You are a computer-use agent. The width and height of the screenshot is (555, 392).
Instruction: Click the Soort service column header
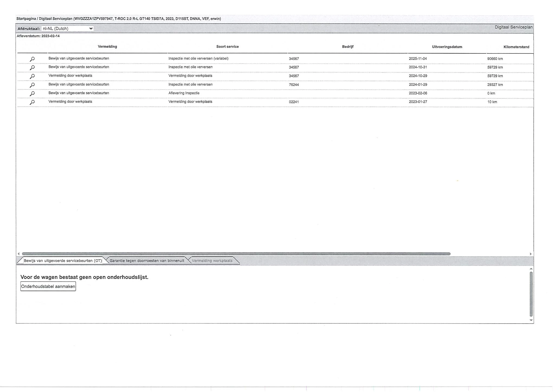[x=227, y=47]
